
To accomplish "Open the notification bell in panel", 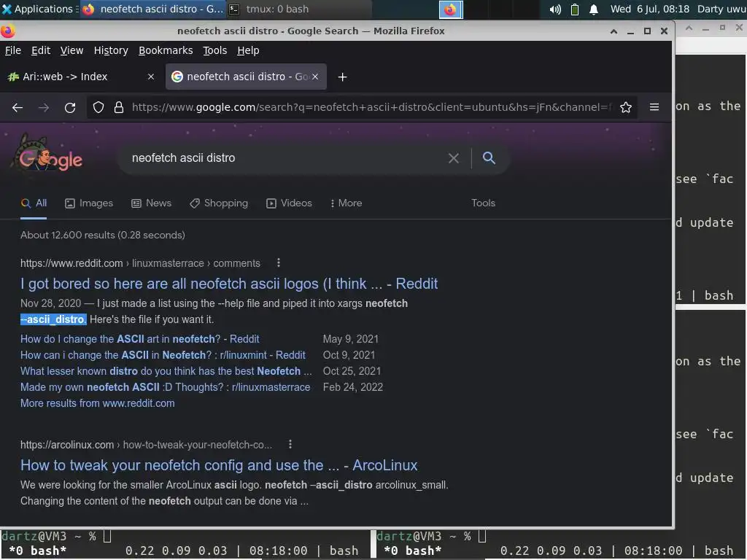I will [x=594, y=9].
